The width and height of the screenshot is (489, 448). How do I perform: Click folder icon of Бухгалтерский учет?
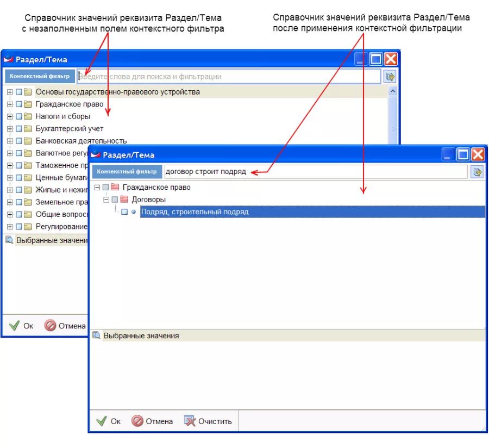click(x=28, y=128)
